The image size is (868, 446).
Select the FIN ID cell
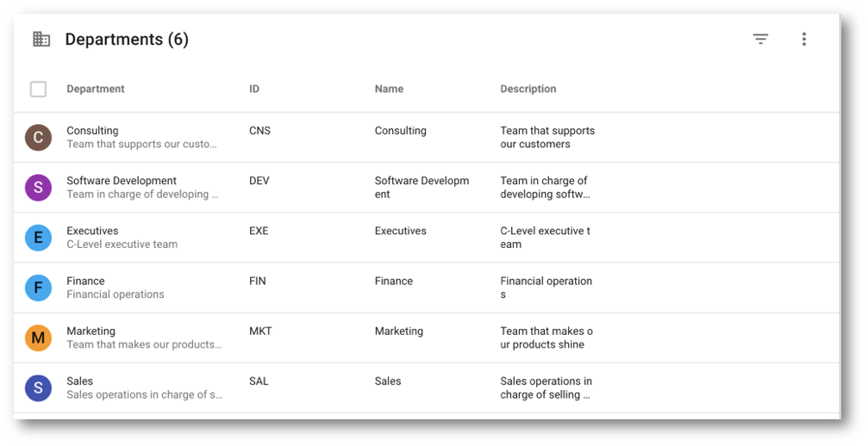coord(258,281)
